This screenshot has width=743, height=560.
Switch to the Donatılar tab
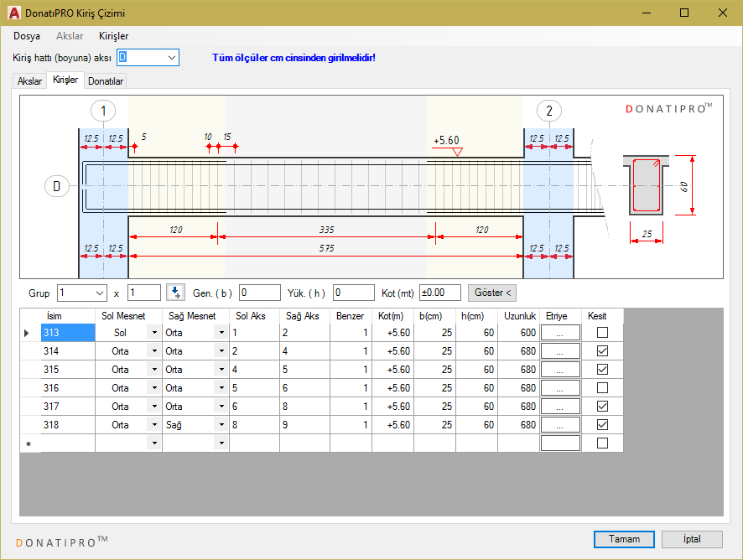pos(106,81)
